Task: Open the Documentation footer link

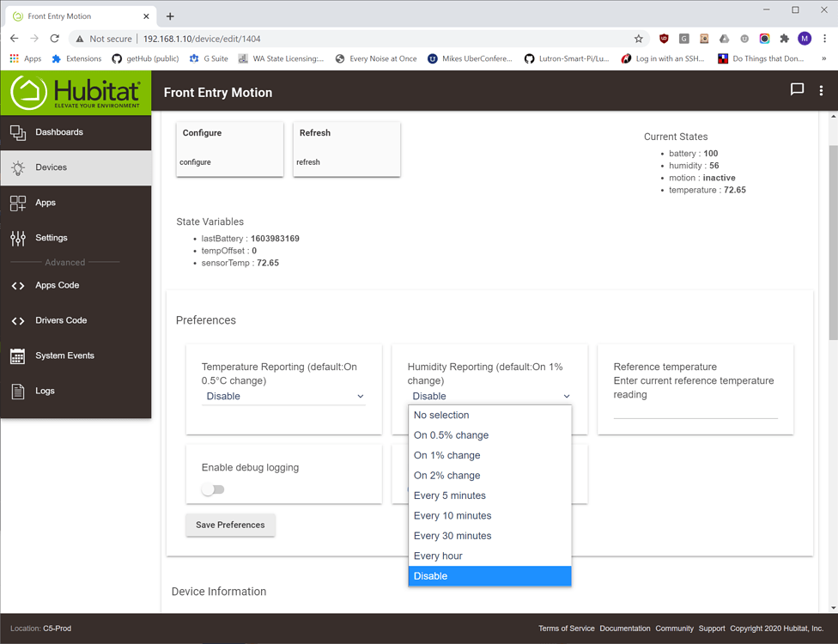Action: point(624,629)
